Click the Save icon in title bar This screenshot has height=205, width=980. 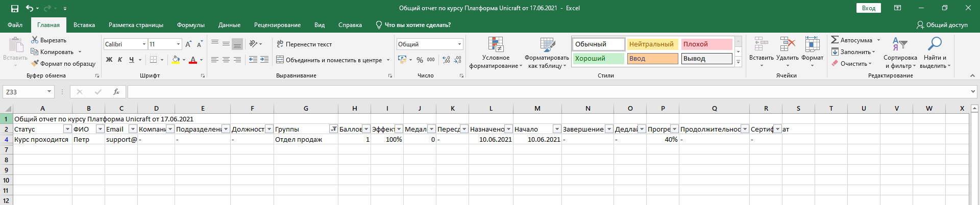[14, 8]
